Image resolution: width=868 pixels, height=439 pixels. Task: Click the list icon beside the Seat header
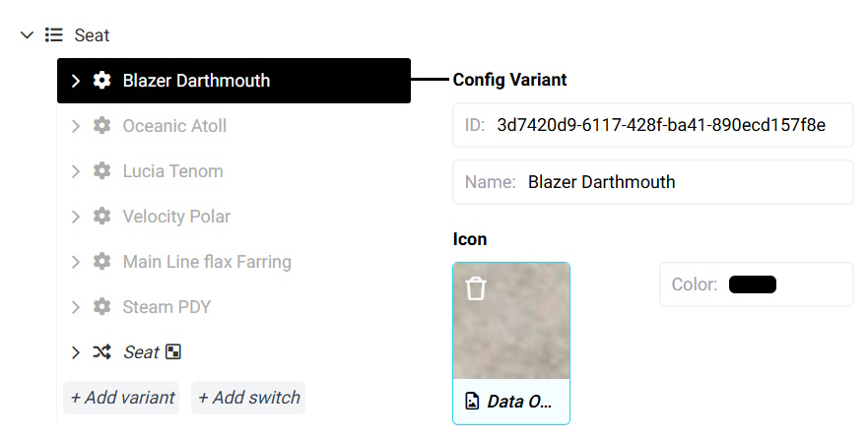(x=54, y=34)
